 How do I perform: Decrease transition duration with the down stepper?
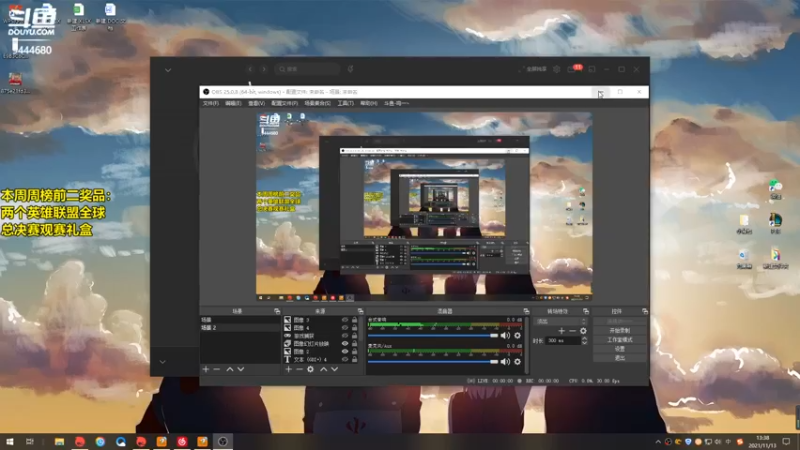click(x=584, y=342)
